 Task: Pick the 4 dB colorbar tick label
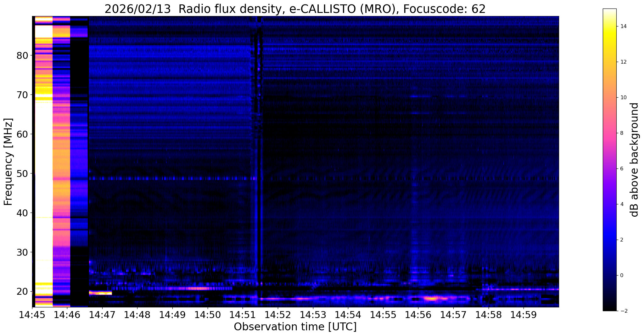[x=621, y=204]
